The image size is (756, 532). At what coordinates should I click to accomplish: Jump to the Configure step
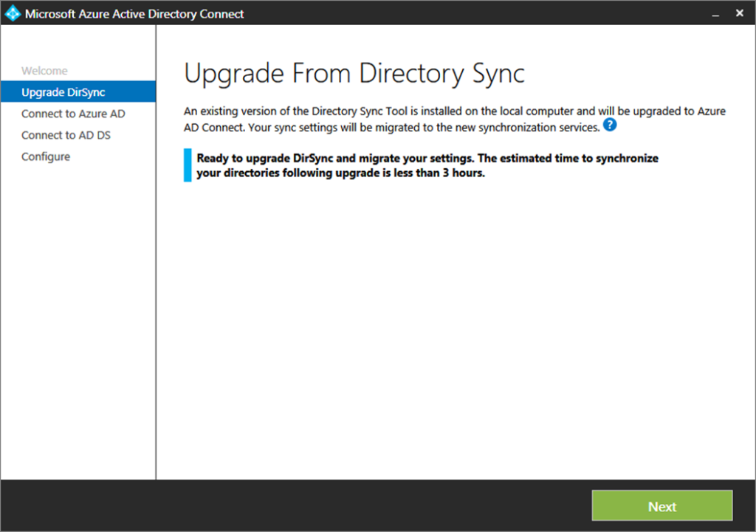(46, 156)
